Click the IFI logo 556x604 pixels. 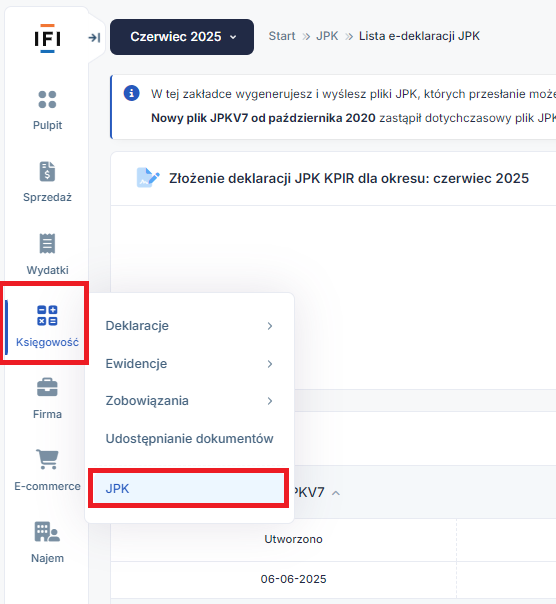click(x=47, y=38)
